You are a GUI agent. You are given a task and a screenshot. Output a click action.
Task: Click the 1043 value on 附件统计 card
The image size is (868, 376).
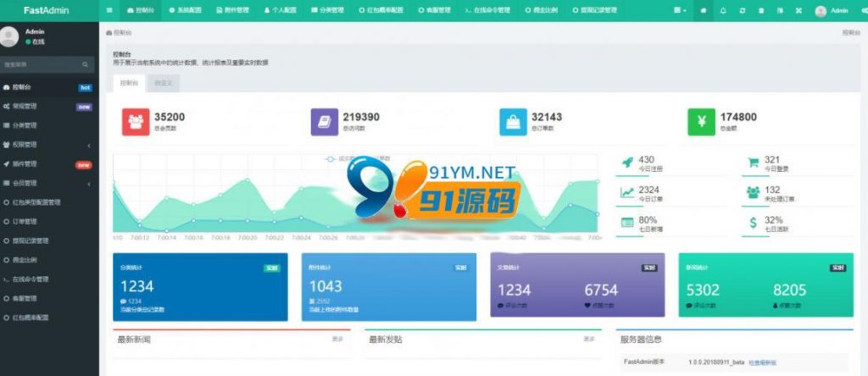pos(325,286)
